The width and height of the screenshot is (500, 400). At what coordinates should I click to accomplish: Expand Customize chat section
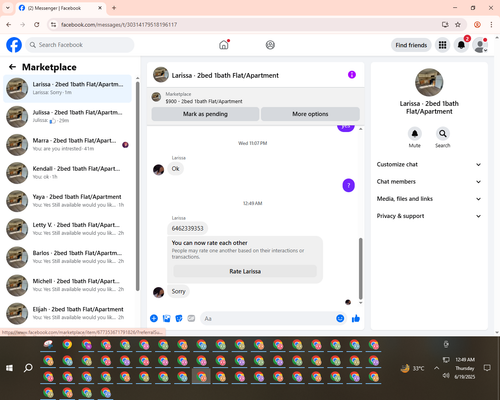click(x=429, y=164)
